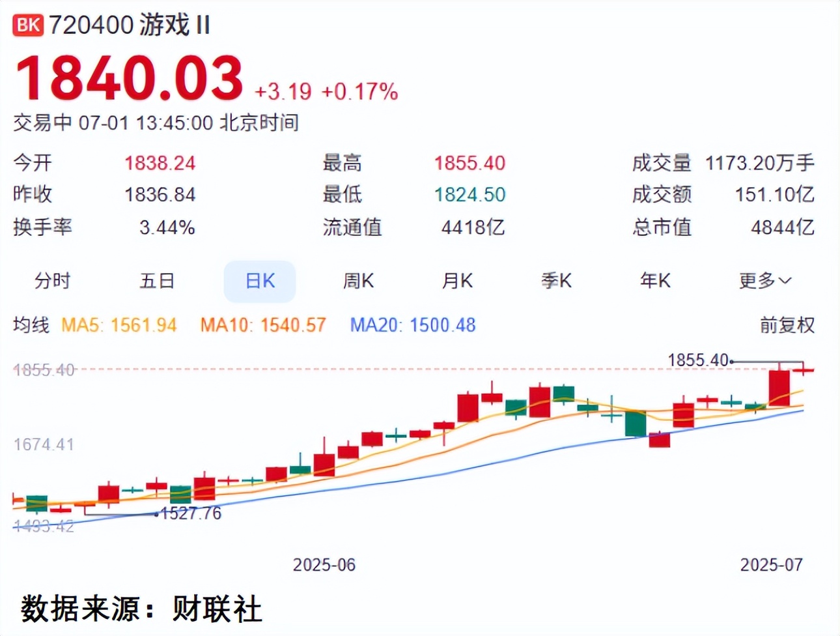Show the 年K chart tab
The height and width of the screenshot is (636, 840).
(655, 281)
